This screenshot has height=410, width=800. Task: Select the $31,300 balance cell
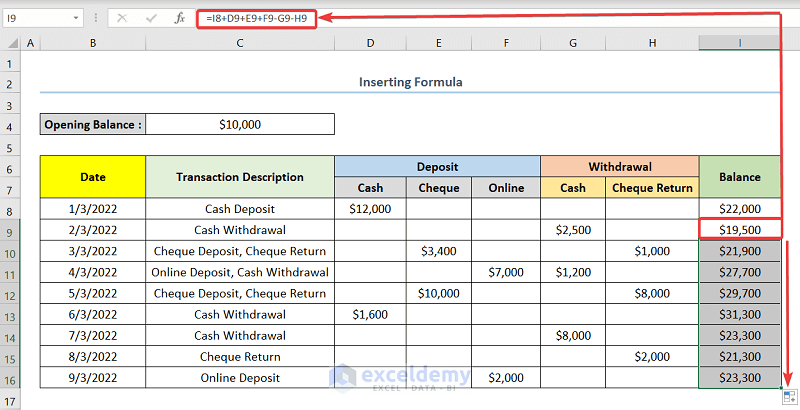tap(740, 315)
